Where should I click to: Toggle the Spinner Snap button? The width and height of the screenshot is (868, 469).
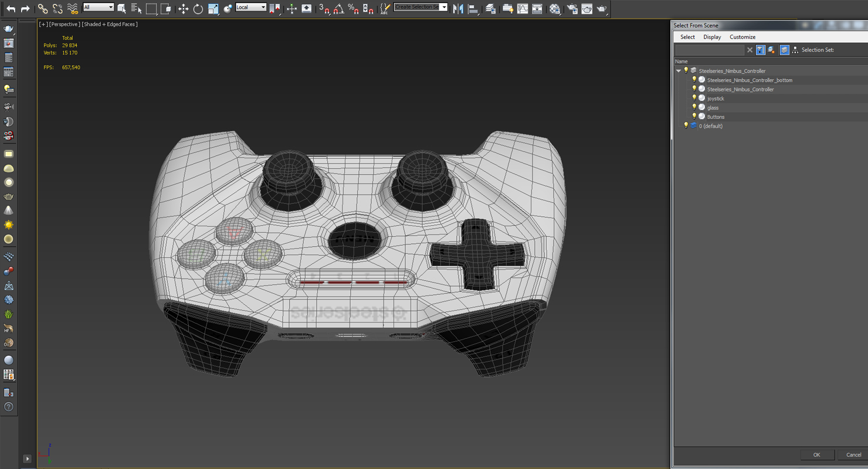(368, 9)
